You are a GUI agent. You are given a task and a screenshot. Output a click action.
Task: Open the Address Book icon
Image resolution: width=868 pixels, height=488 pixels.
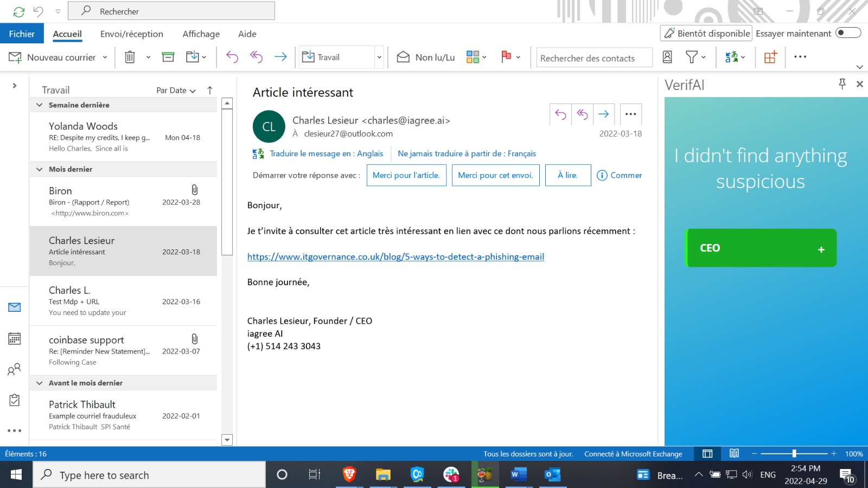[x=667, y=57]
